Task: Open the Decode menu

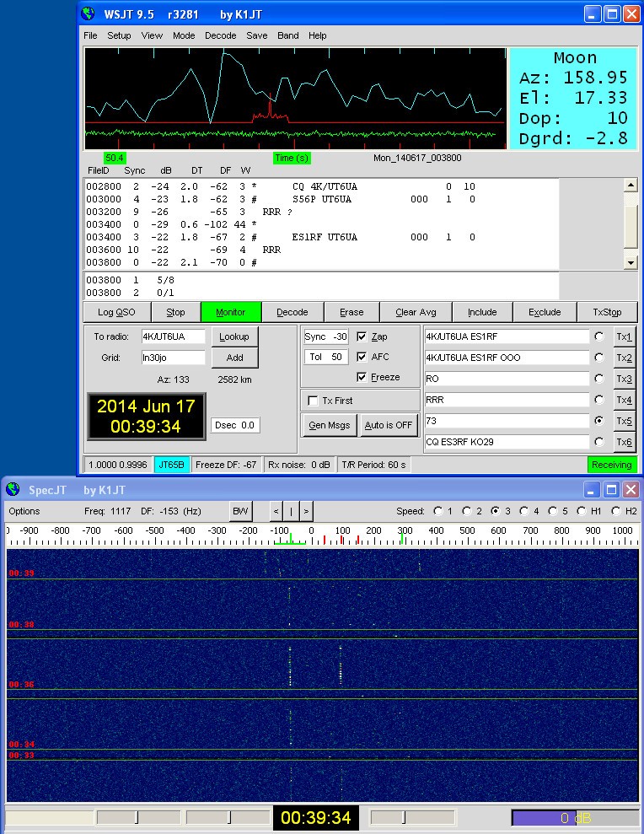Action: pyautogui.click(x=220, y=35)
